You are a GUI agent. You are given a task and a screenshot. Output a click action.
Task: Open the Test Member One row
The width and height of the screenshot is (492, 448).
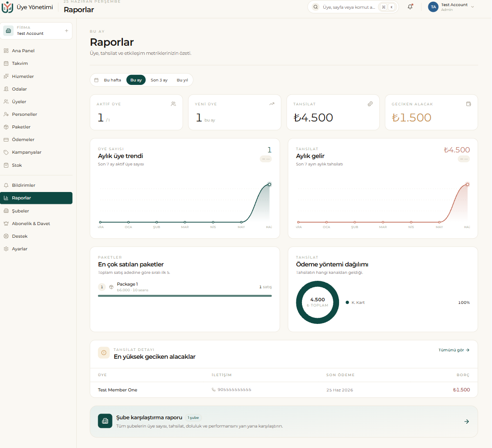[x=284, y=390]
